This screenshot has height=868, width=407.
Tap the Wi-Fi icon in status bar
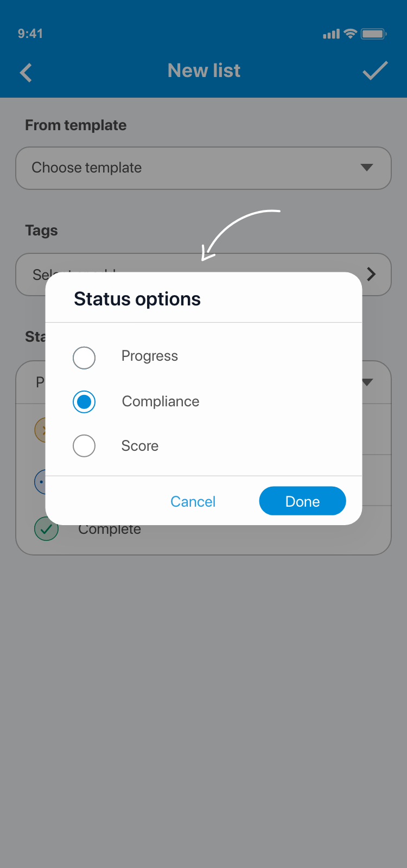[351, 34]
